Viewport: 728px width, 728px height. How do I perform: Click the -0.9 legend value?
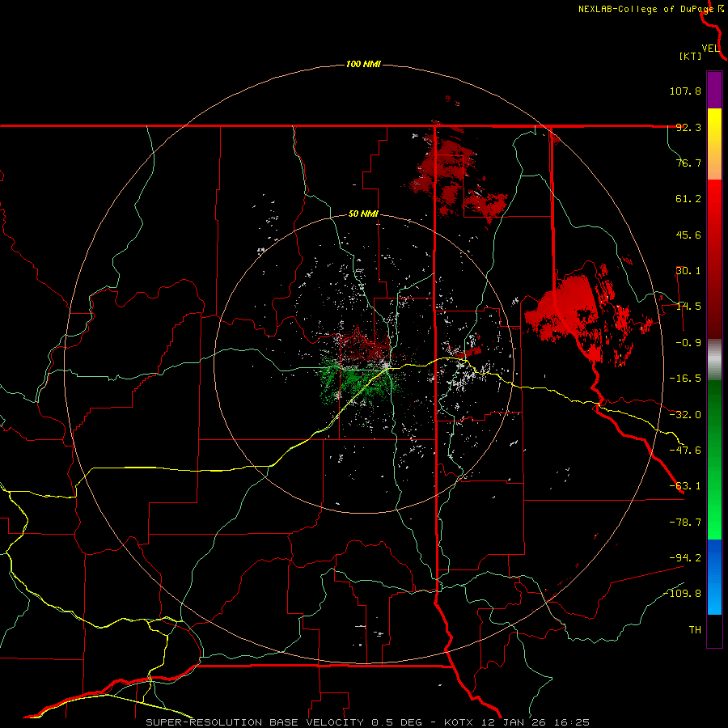click(x=688, y=343)
